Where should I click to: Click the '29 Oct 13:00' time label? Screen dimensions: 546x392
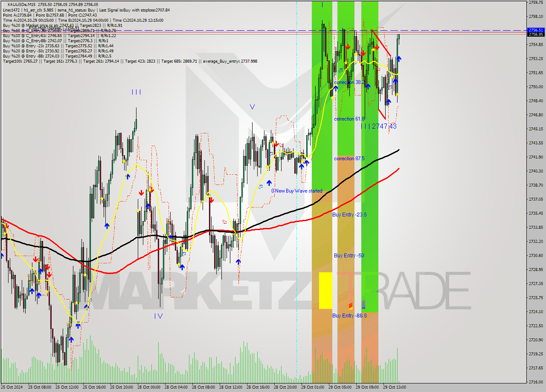tap(394, 387)
